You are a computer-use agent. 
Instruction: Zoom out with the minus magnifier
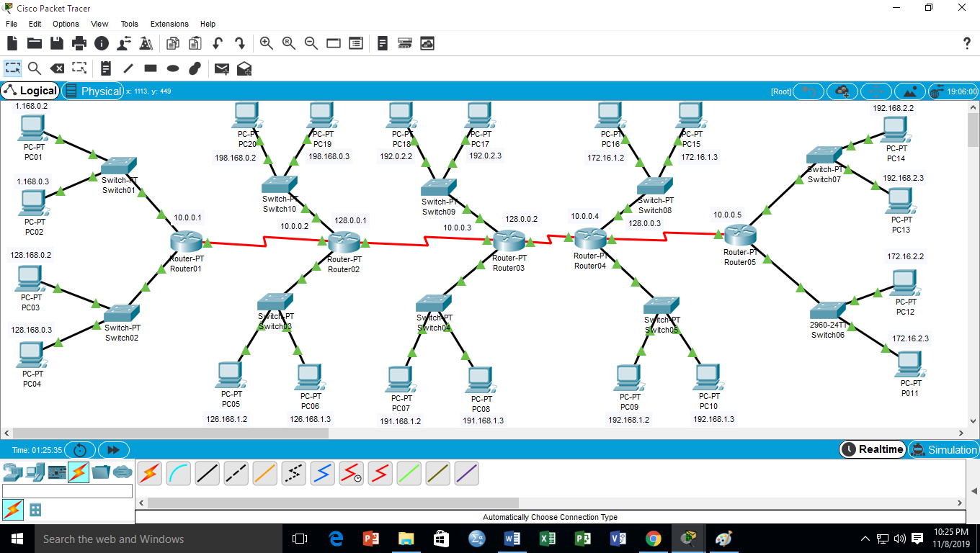click(x=311, y=43)
